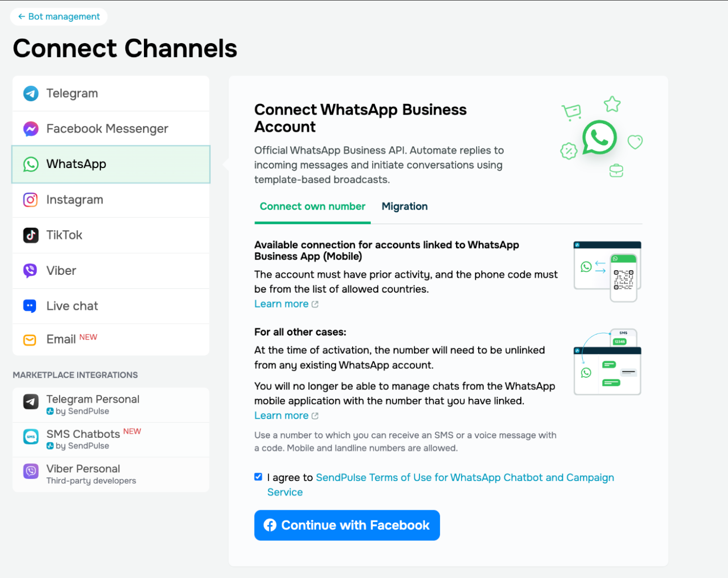This screenshot has height=578, width=728.
Task: Switch to the Connect own number tab
Action: [x=313, y=207]
